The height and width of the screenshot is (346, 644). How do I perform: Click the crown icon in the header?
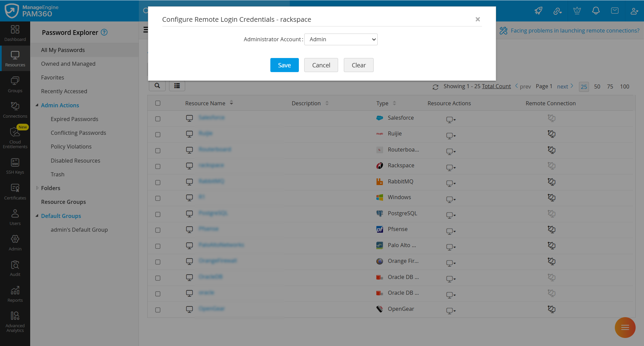pos(577,11)
